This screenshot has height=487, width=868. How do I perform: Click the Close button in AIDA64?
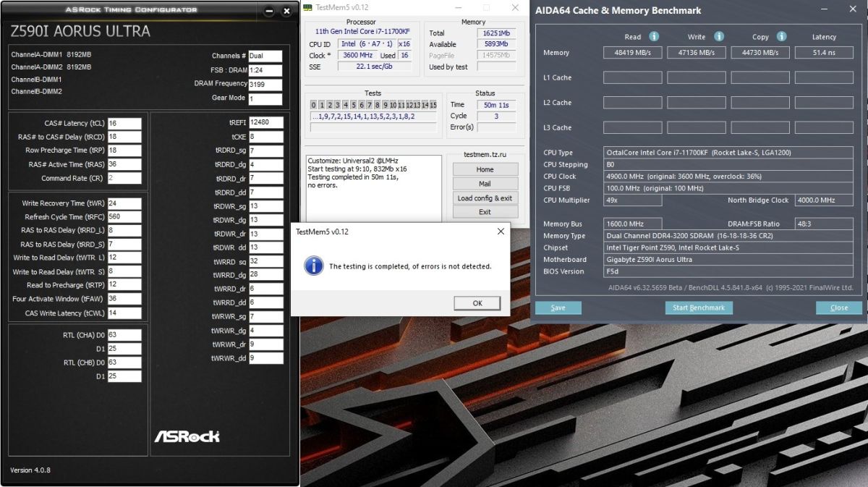pyautogui.click(x=839, y=308)
